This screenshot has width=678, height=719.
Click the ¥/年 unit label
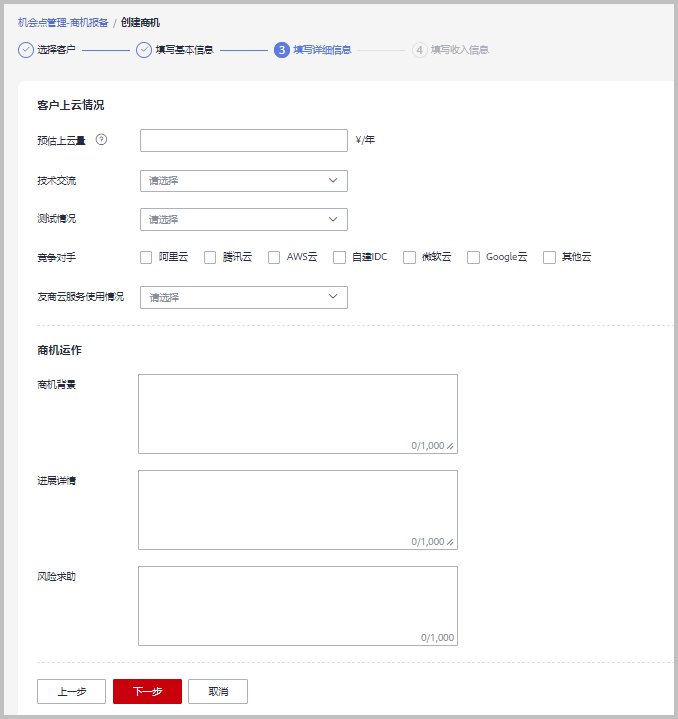click(x=365, y=140)
